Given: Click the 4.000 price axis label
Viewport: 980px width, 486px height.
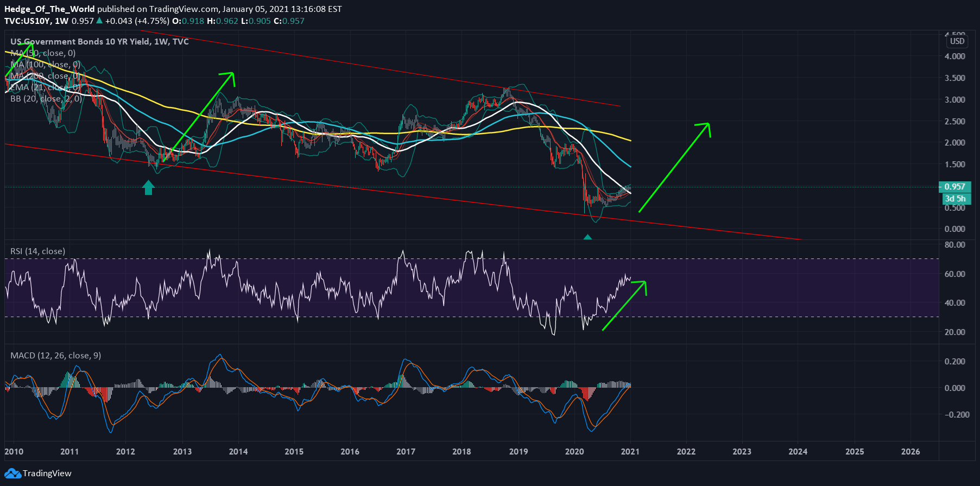Looking at the screenshot, I should point(955,56).
